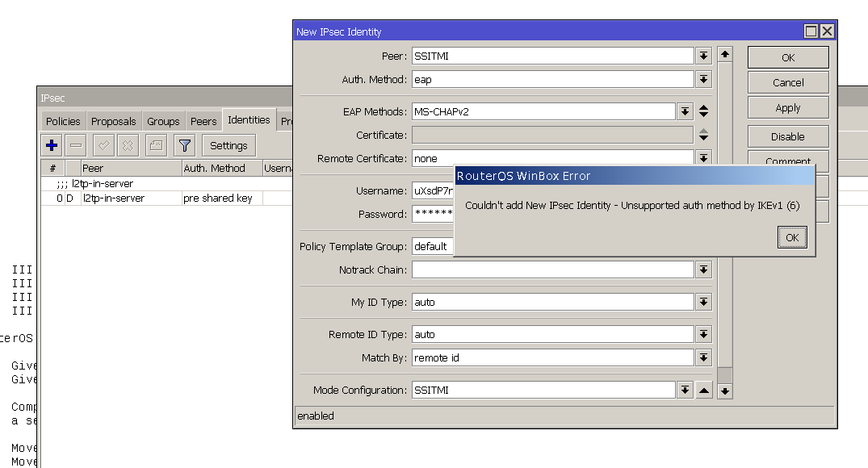The height and width of the screenshot is (468, 868).
Task: Open the Remote Certificate dropdown arrow
Action: (x=703, y=158)
